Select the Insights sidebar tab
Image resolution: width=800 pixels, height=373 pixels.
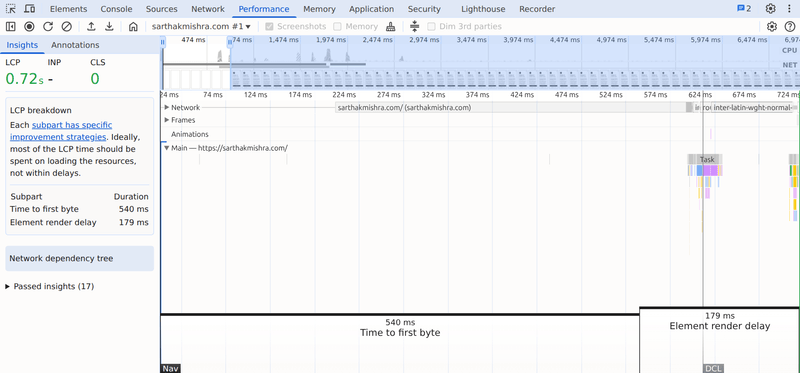click(22, 45)
